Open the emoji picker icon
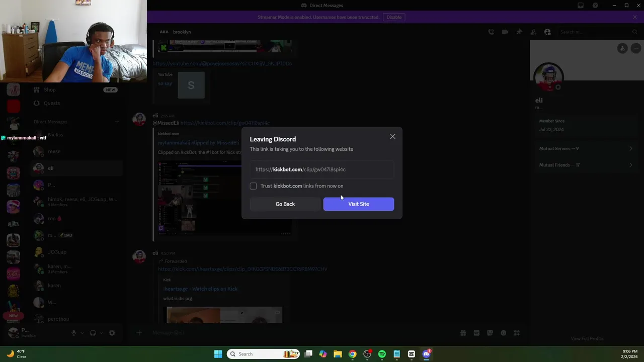Image resolution: width=644 pixels, height=362 pixels. [x=503, y=333]
